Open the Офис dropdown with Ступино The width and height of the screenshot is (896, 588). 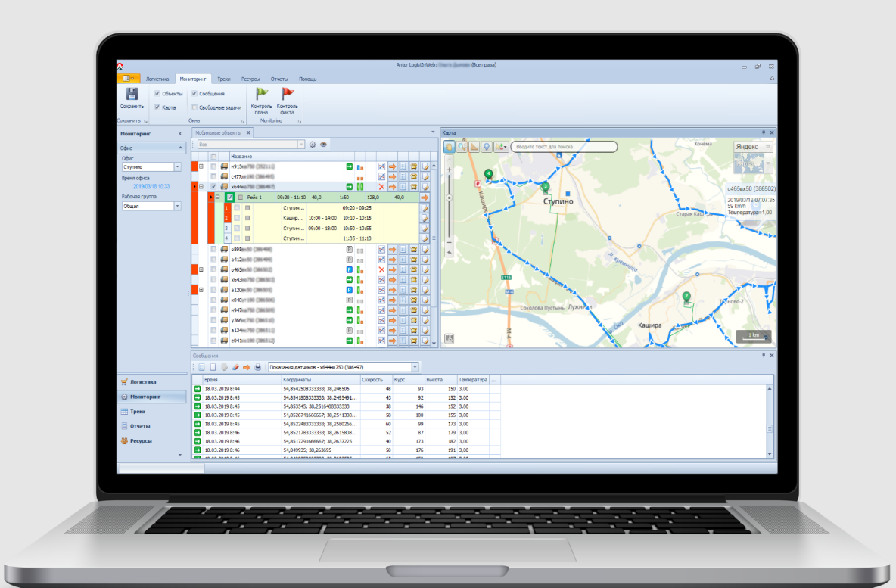(x=177, y=166)
